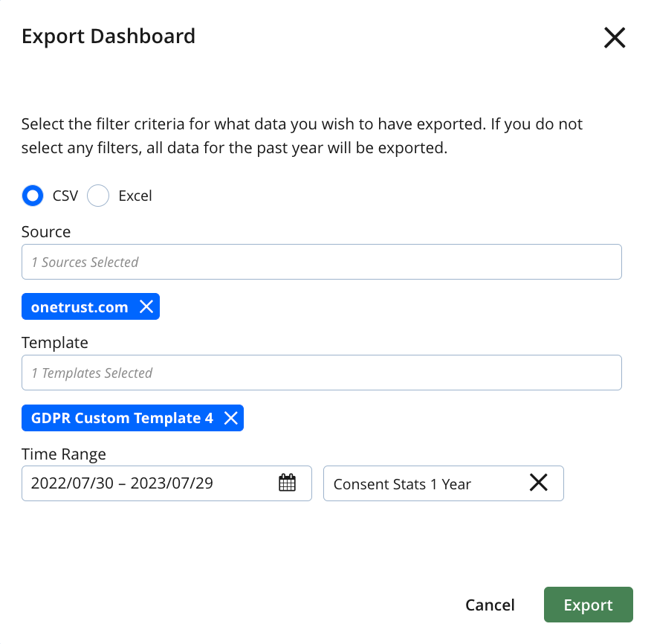Screen dimensions: 654x644
Task: Click the field showing 1 Templates Selected
Action: point(321,372)
